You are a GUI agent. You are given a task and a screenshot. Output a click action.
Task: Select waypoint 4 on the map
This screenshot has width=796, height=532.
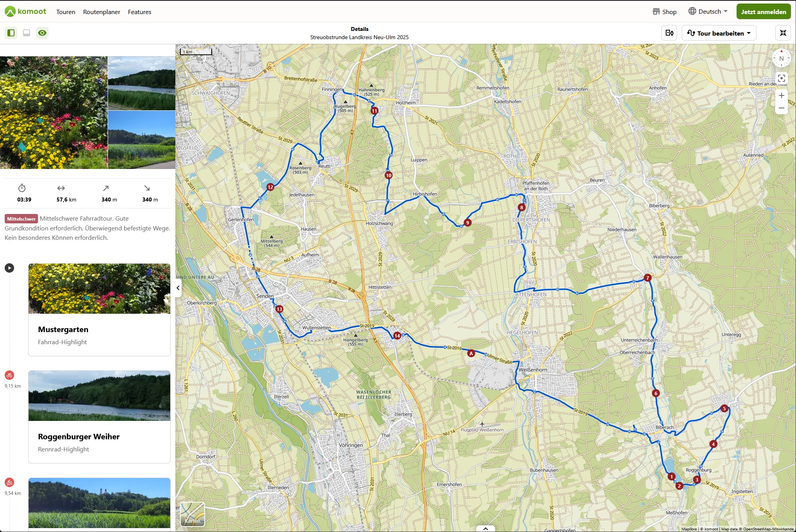click(713, 444)
